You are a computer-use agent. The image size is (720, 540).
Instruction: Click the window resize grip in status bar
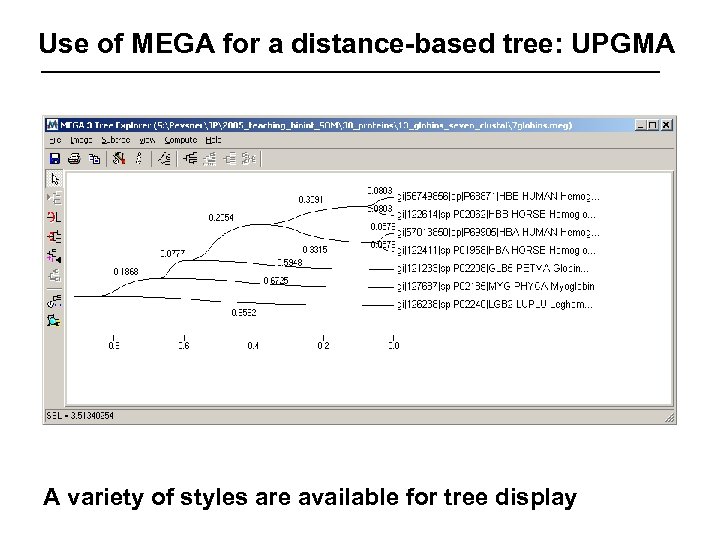point(670,417)
